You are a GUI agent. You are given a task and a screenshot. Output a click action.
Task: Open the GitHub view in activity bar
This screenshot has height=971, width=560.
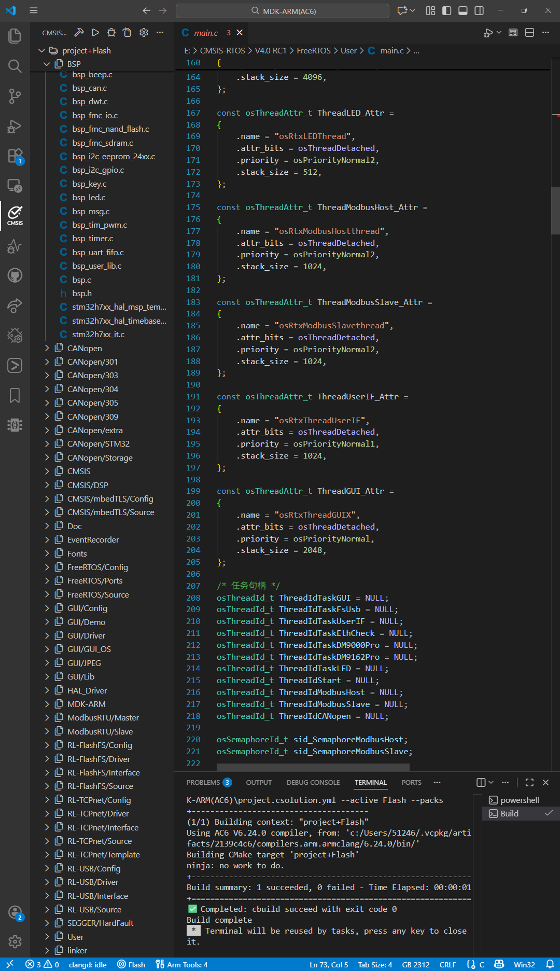[x=15, y=275]
